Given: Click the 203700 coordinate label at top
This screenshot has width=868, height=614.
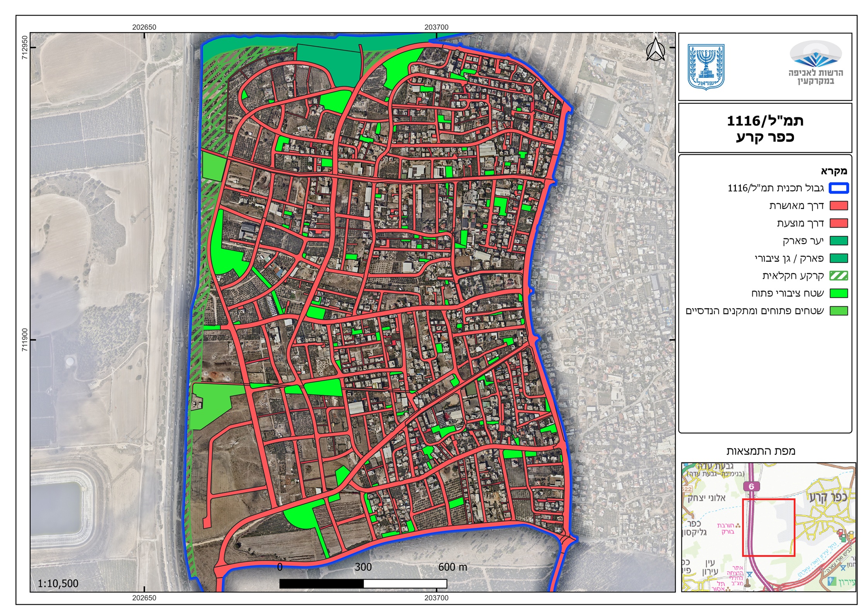Looking at the screenshot, I should (x=436, y=27).
